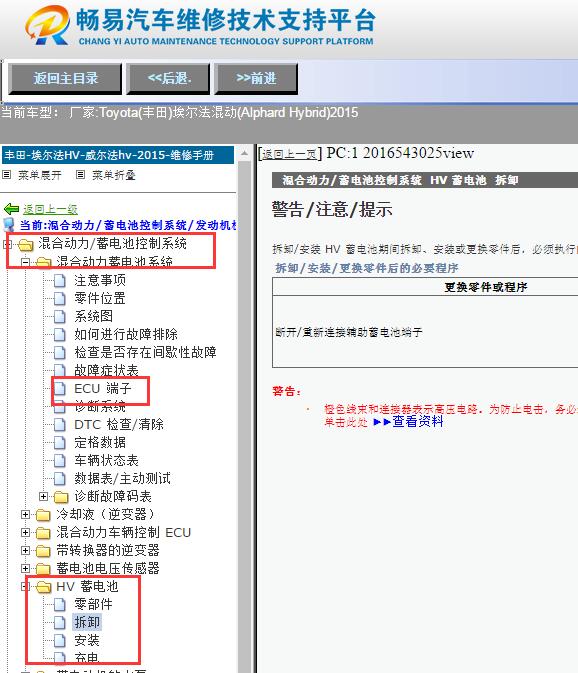Screen dimensions: 578x673
Task: Click the document icon beside 安装
Action: (60, 641)
